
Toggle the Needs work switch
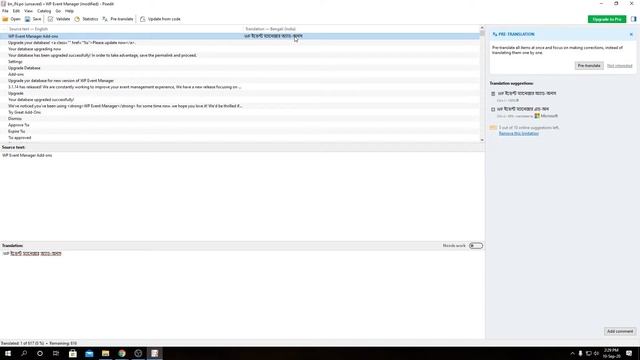[476, 246]
